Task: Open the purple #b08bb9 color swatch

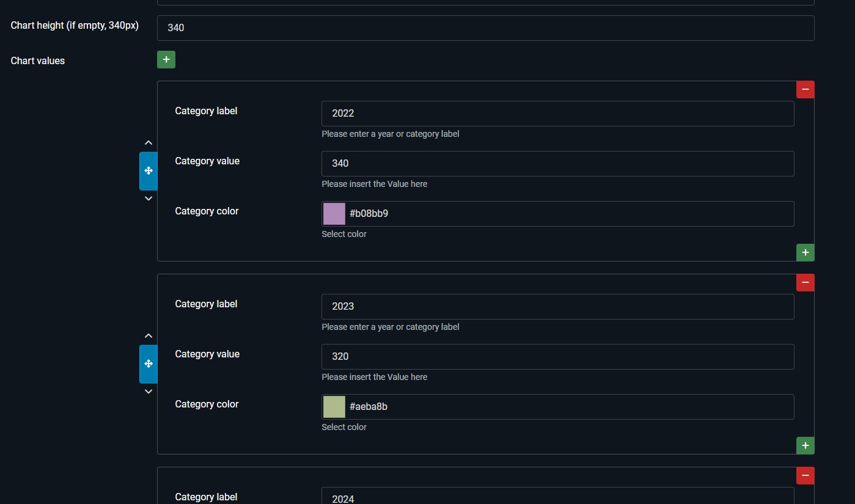Action: pos(334,214)
